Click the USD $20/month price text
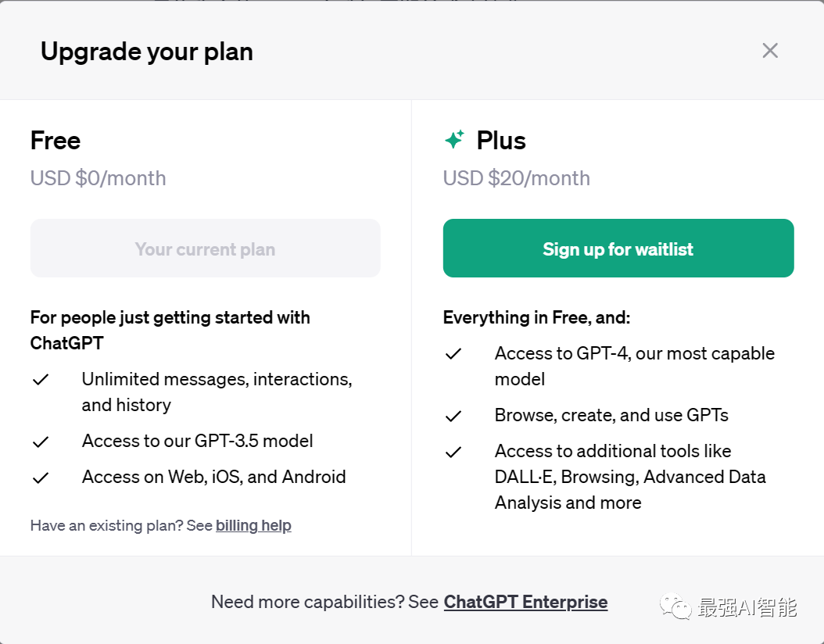This screenshot has height=644, width=824. coord(516,178)
